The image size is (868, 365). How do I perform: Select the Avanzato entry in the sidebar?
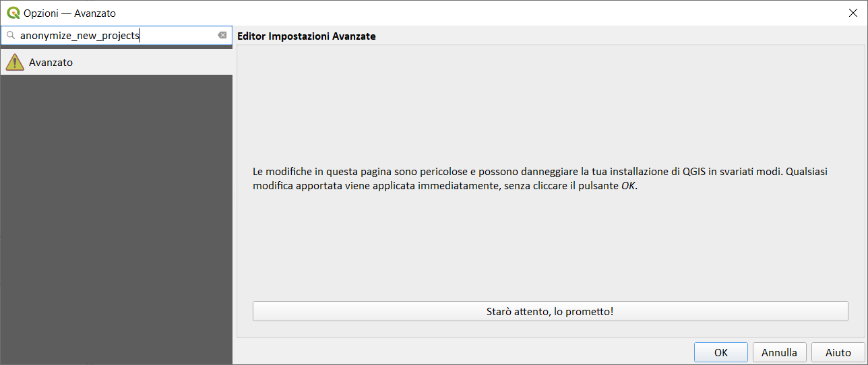(x=51, y=62)
